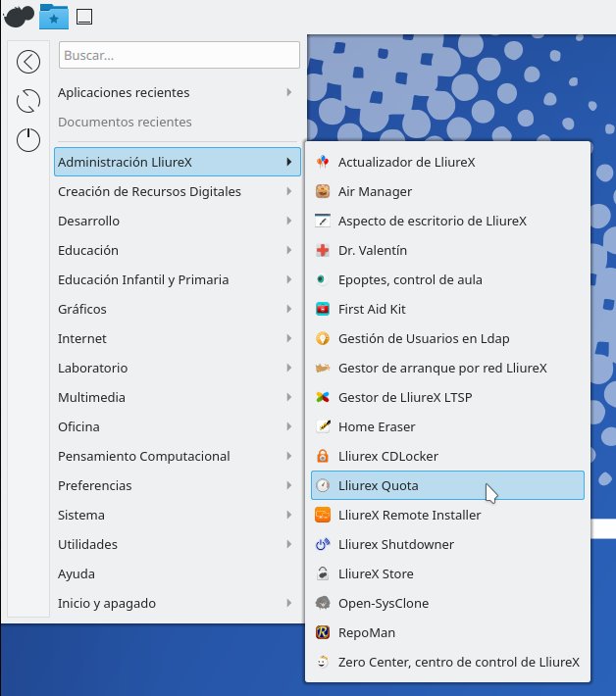The width and height of the screenshot is (616, 696).
Task: Click the RepoMan icon
Action: pyautogui.click(x=323, y=632)
